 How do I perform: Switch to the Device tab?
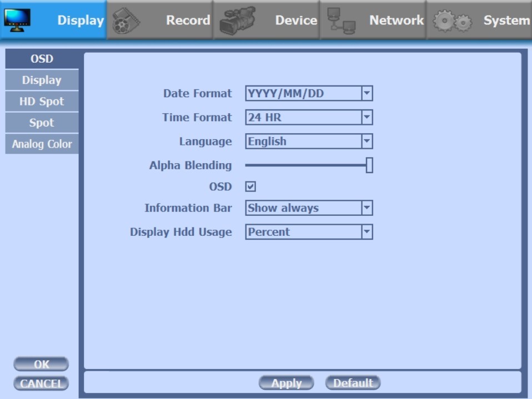267,20
